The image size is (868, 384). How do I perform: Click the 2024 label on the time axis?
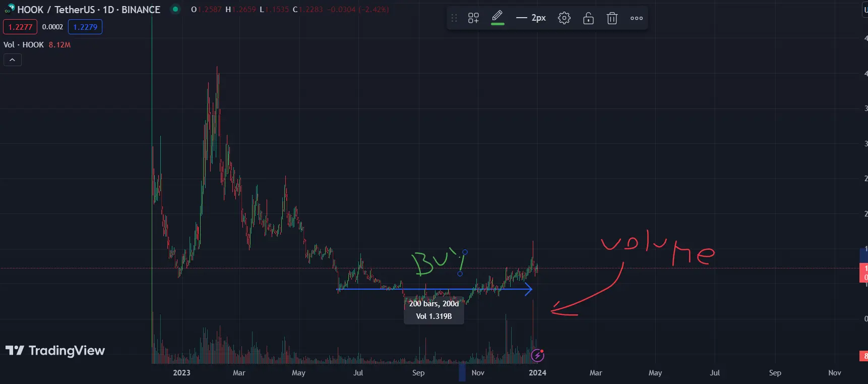[x=537, y=373]
